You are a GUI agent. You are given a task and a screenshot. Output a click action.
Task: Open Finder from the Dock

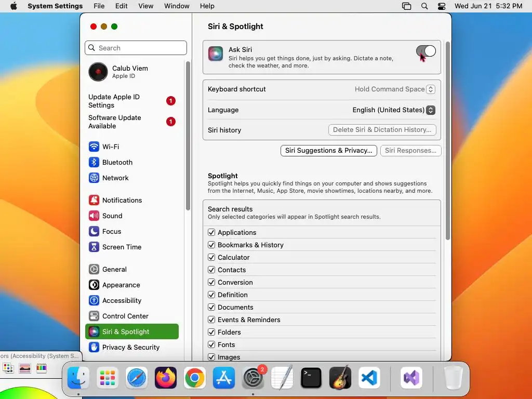[x=78, y=378]
